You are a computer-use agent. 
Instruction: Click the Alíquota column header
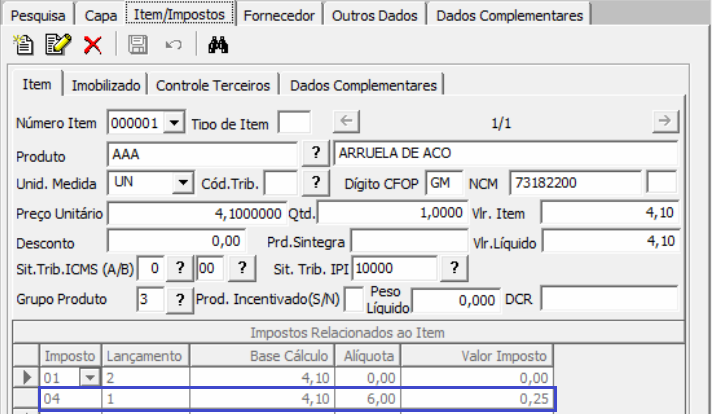pyautogui.click(x=367, y=356)
